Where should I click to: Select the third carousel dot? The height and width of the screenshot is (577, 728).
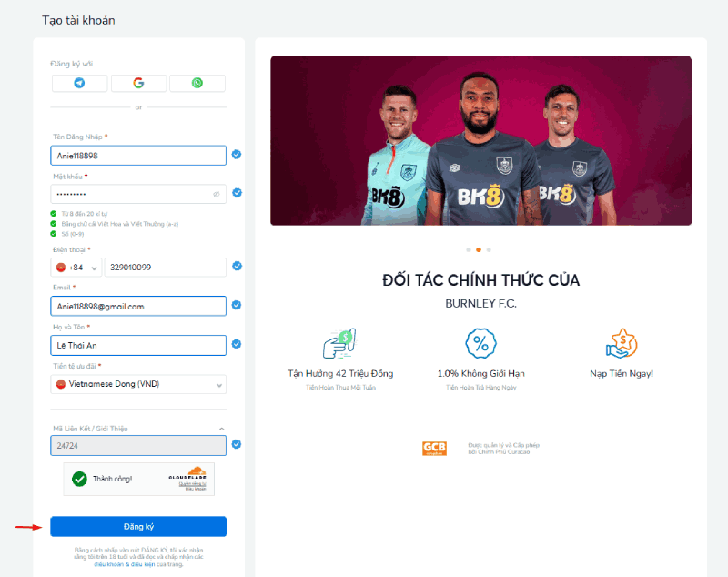489,249
